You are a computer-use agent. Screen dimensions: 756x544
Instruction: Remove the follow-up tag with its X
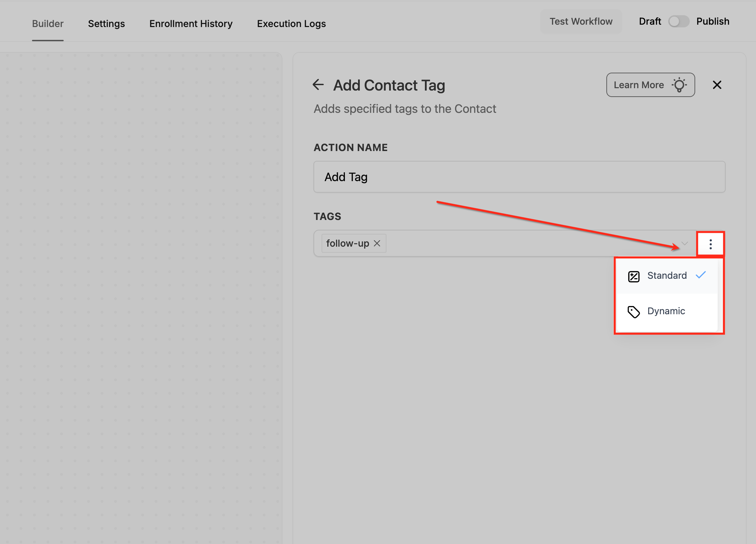click(377, 243)
